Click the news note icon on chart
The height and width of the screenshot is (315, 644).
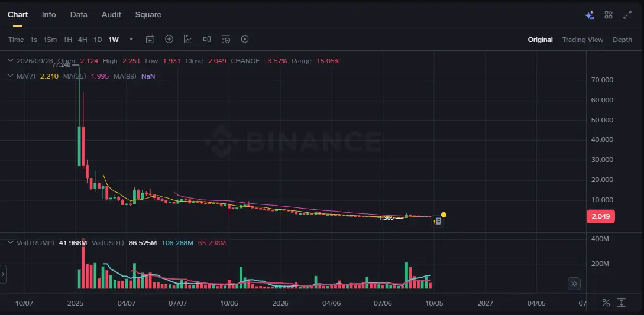438,222
